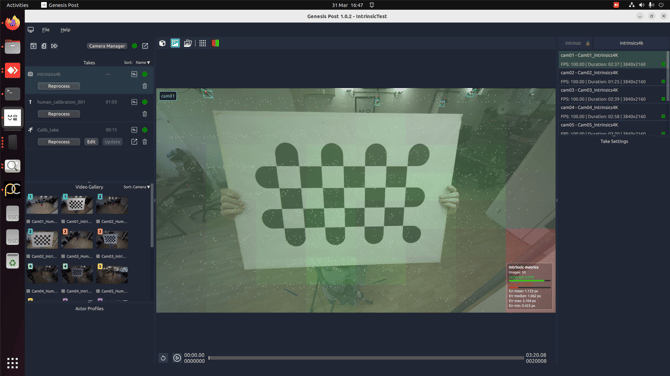Screen dimensions: 670x376
Task: Open the Activities overview
Action: pos(17,5)
